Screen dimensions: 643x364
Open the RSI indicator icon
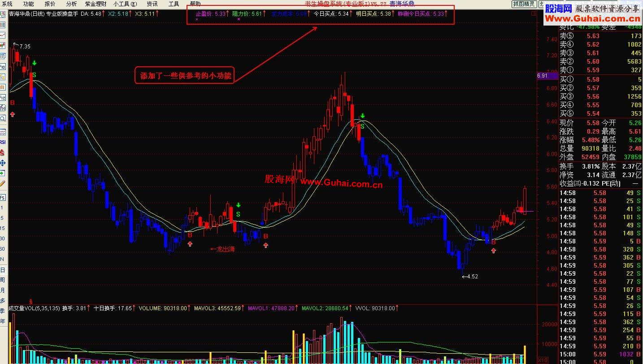click(x=2, y=142)
